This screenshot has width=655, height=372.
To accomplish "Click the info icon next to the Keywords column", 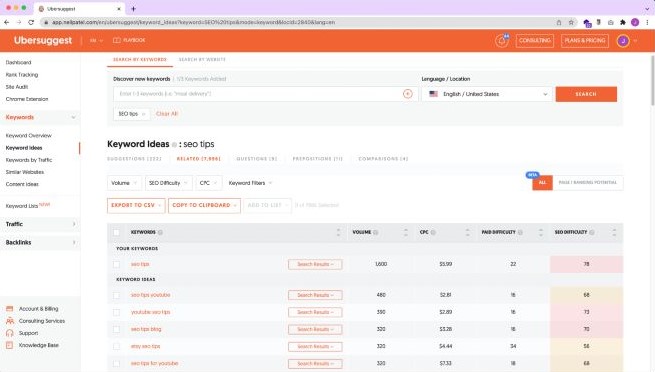I will [160, 232].
